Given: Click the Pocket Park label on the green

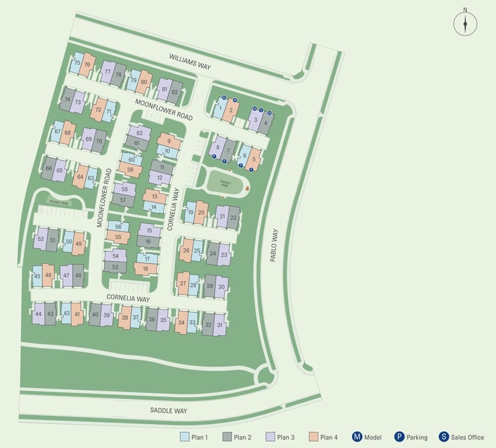Looking at the screenshot, I should coord(224,183).
